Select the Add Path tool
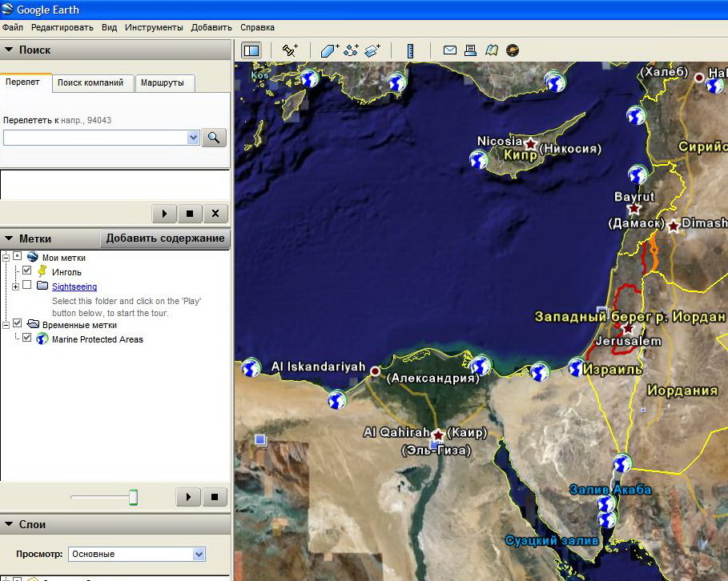The width and height of the screenshot is (728, 581). click(352, 50)
